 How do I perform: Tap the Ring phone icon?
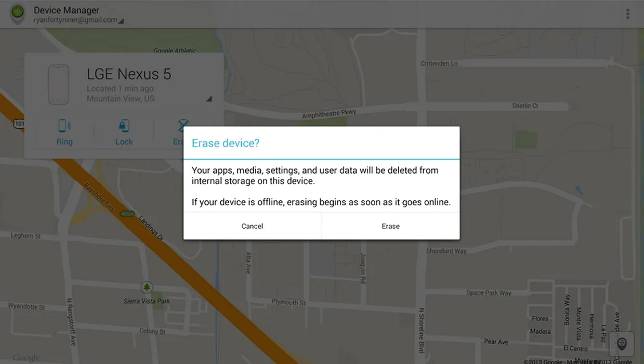pyautogui.click(x=64, y=126)
